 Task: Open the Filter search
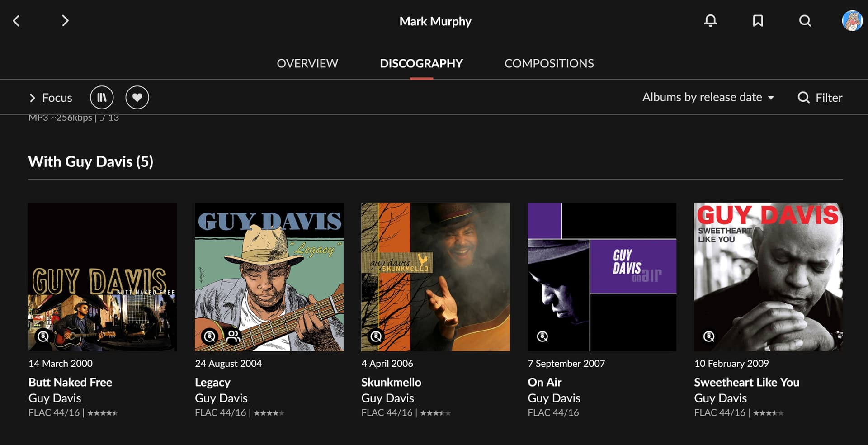coord(820,98)
